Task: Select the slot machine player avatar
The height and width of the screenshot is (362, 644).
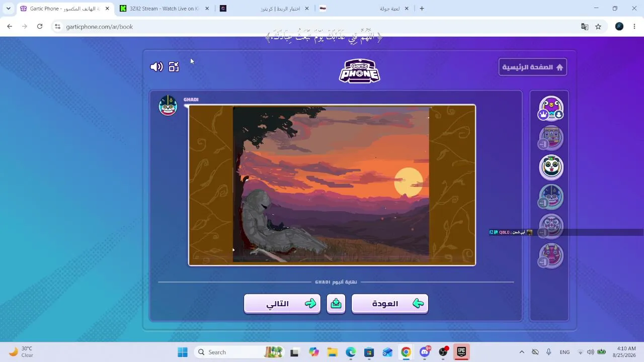Action: click(x=551, y=138)
